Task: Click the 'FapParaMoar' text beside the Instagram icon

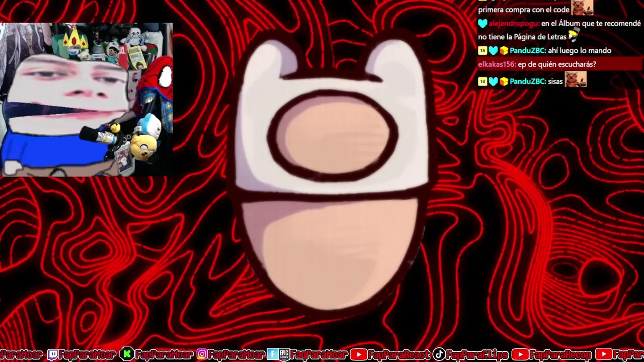Action: tap(236, 354)
